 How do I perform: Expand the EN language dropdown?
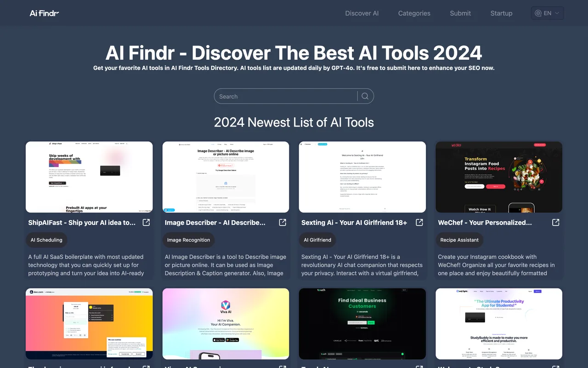[547, 13]
